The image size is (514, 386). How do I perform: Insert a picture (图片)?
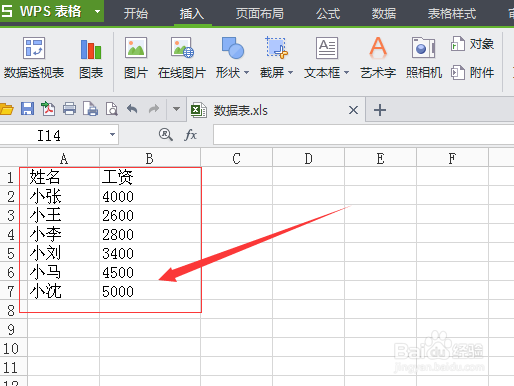pyautogui.click(x=136, y=58)
